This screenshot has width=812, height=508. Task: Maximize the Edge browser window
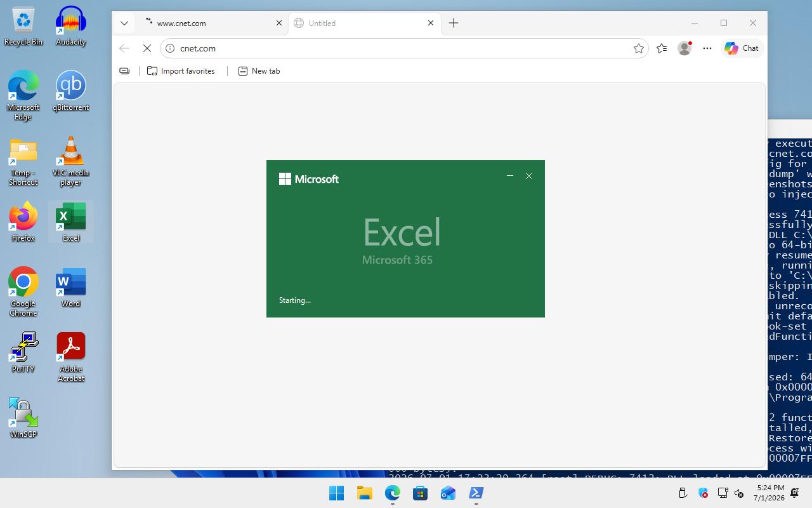pos(724,23)
